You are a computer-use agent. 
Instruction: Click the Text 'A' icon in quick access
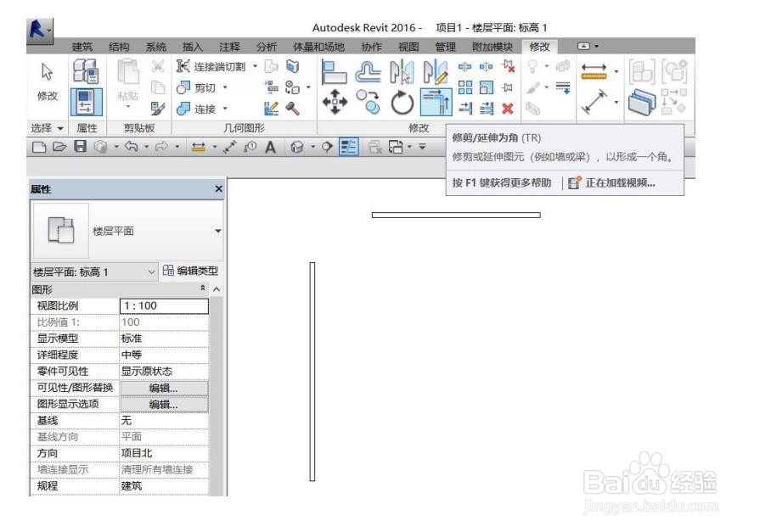[x=271, y=147]
